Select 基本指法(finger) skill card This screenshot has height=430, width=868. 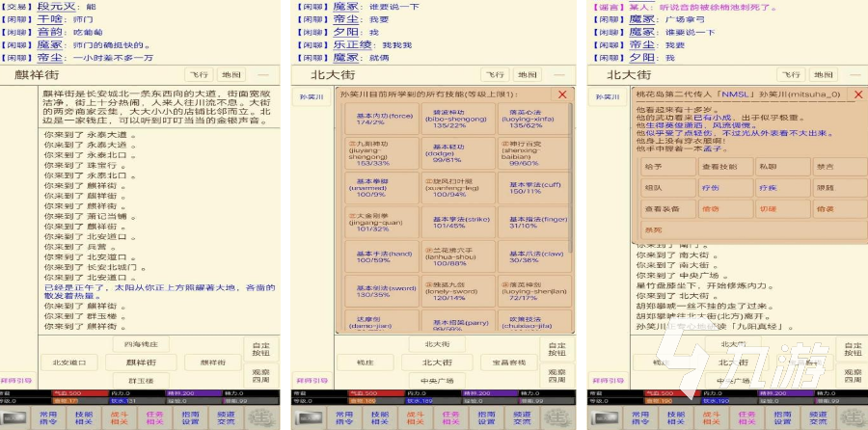[x=533, y=222]
